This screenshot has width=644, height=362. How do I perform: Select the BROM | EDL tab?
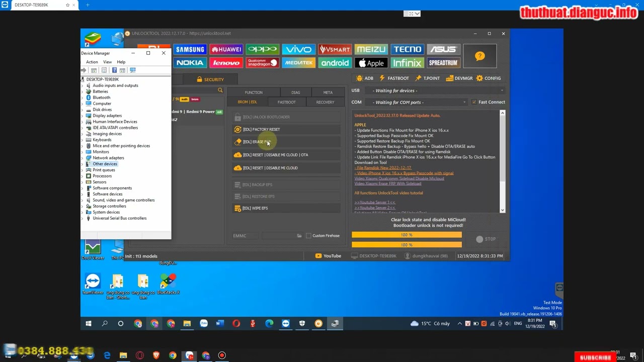pos(247,102)
